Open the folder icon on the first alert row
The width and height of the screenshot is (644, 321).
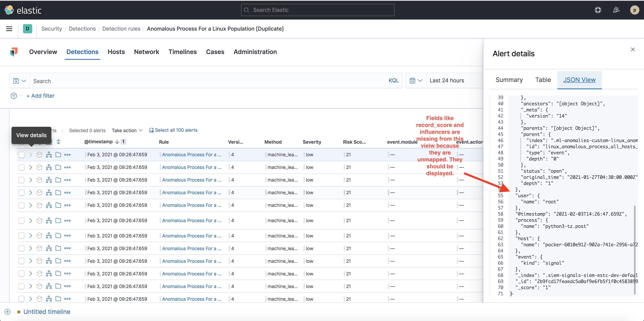[58, 154]
